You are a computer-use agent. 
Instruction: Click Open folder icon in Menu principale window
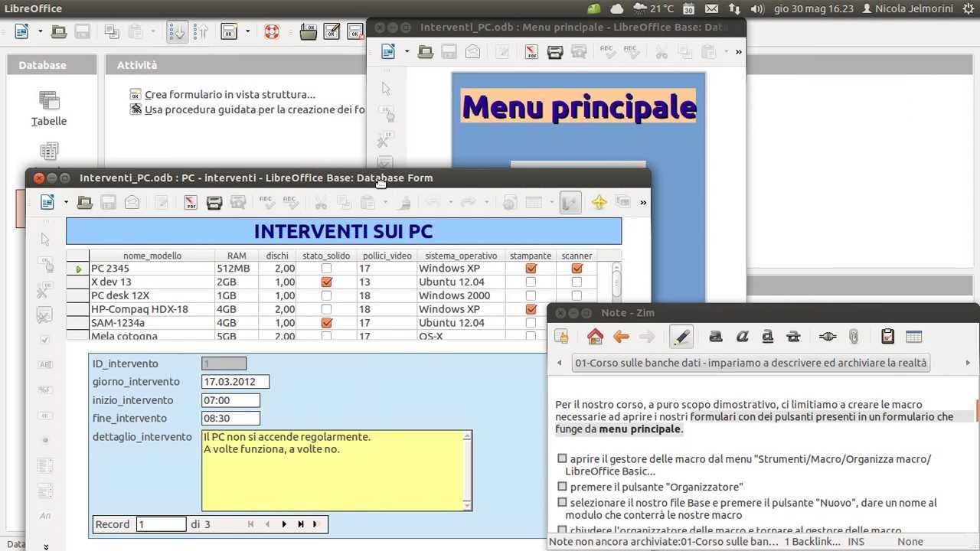426,51
